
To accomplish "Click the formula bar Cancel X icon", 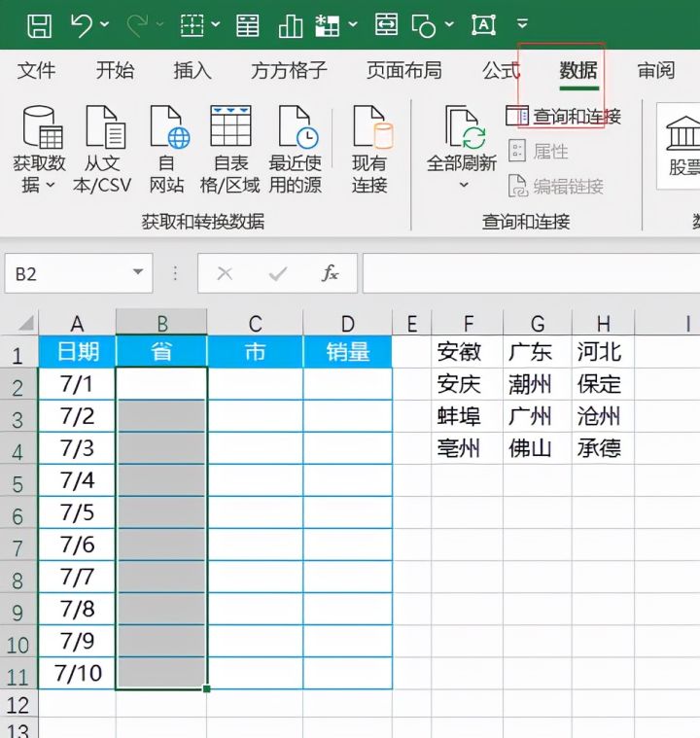I will coord(225,273).
